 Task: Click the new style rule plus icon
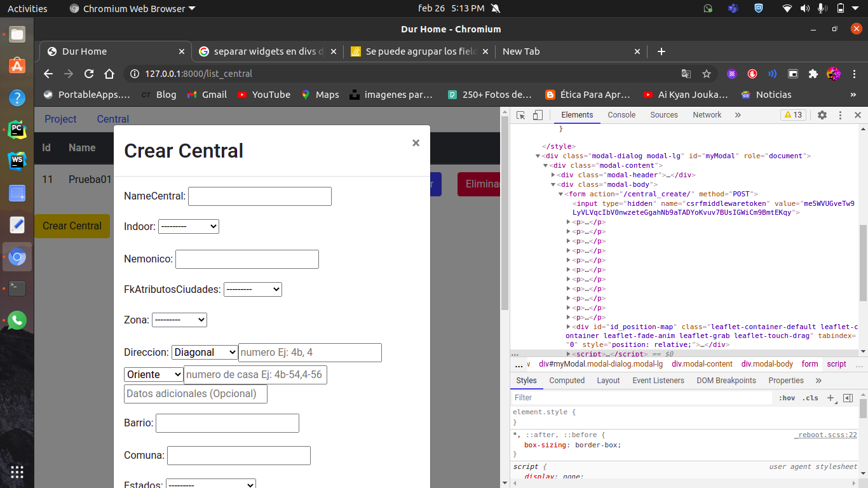(x=831, y=398)
